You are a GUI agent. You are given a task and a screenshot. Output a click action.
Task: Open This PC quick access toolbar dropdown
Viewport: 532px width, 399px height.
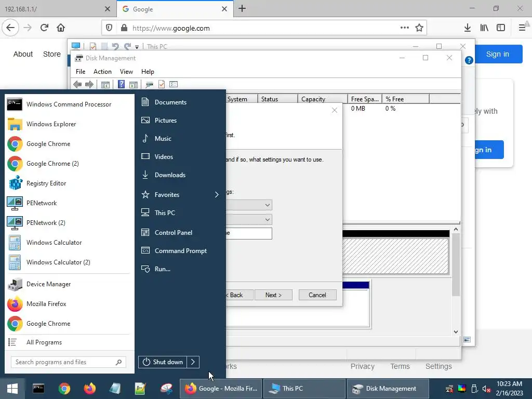[137, 47]
